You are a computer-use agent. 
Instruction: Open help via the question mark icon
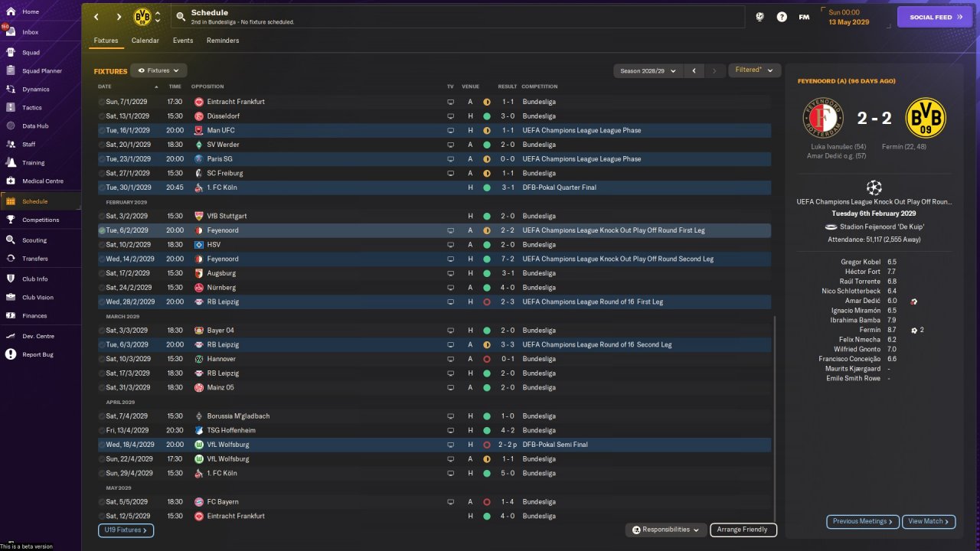tap(782, 17)
